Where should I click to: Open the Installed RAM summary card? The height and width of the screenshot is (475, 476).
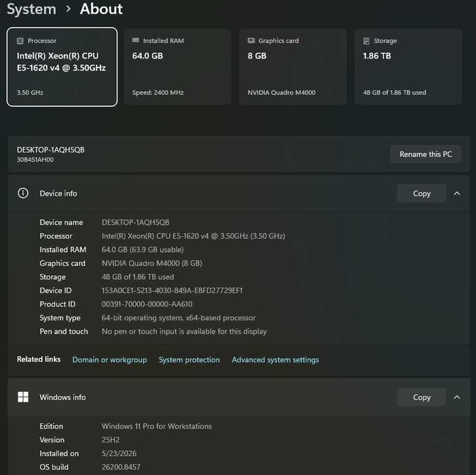tap(178, 67)
